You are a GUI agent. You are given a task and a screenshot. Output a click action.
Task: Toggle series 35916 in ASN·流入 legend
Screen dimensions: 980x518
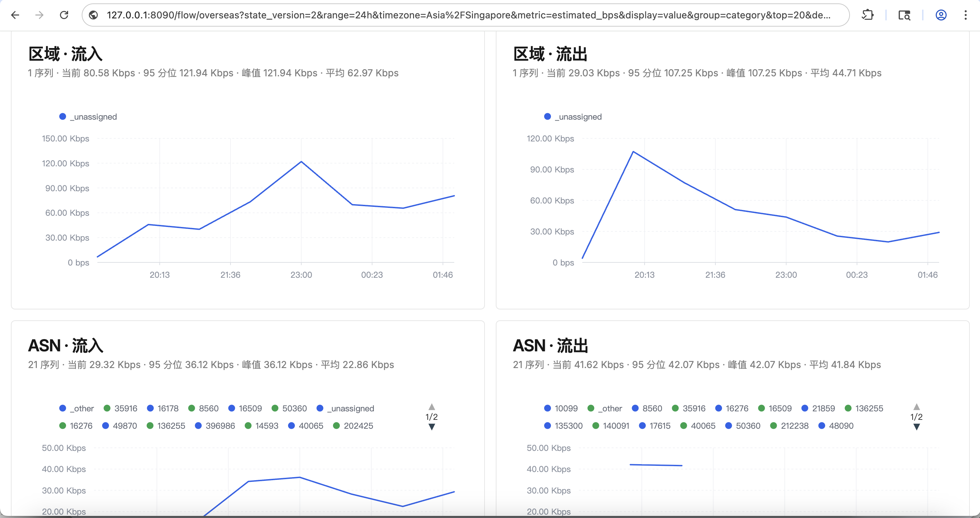pos(121,408)
